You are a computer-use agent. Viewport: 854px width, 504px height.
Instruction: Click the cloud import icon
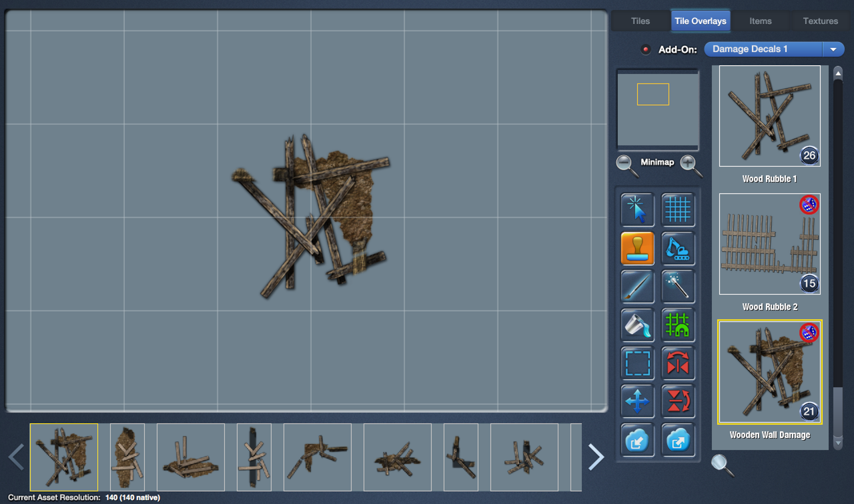click(x=637, y=440)
